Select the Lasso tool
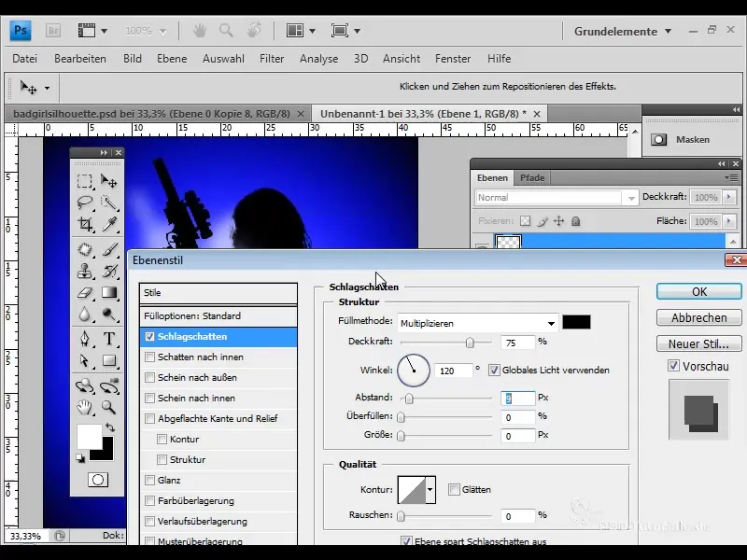This screenshot has width=747, height=560. (x=85, y=203)
